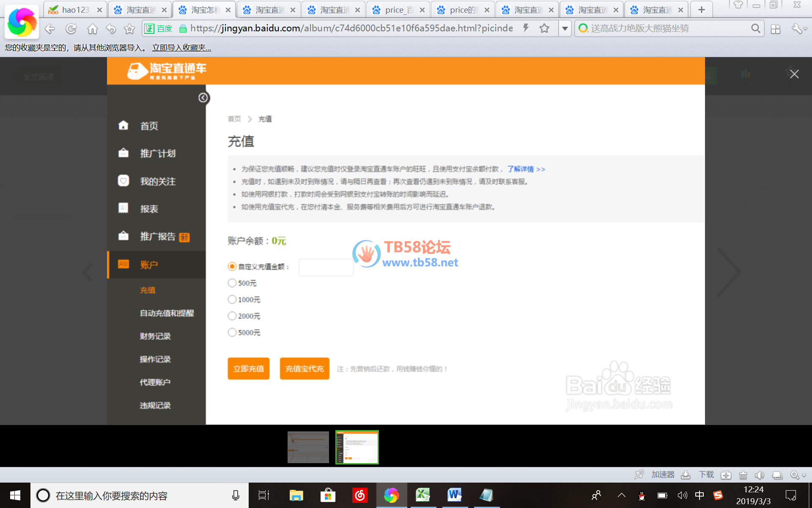Open Excel from the taskbar
812x508 pixels.
click(x=422, y=495)
